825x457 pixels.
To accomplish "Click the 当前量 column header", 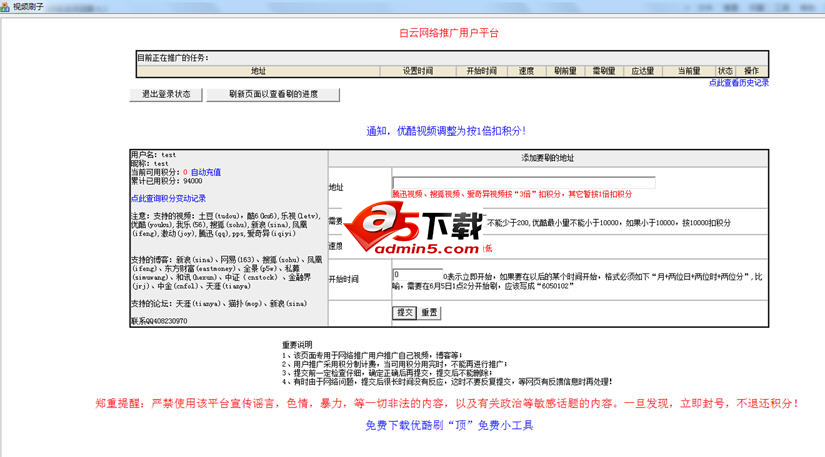I will [689, 71].
